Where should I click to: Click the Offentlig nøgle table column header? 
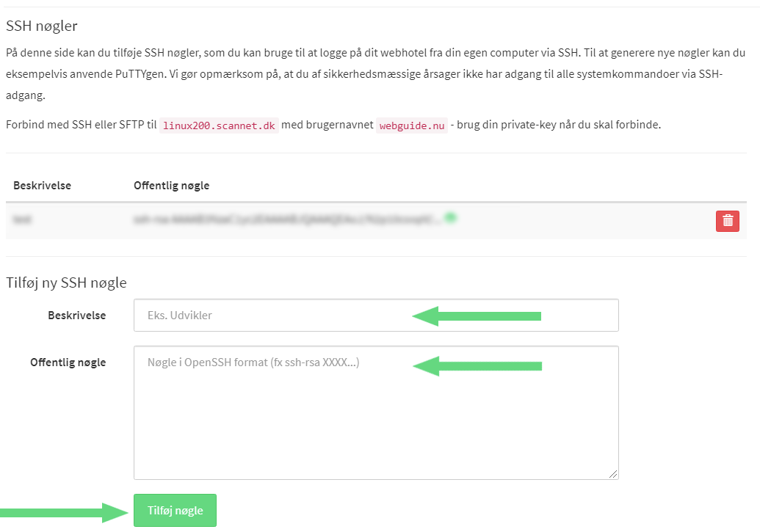pyautogui.click(x=172, y=186)
